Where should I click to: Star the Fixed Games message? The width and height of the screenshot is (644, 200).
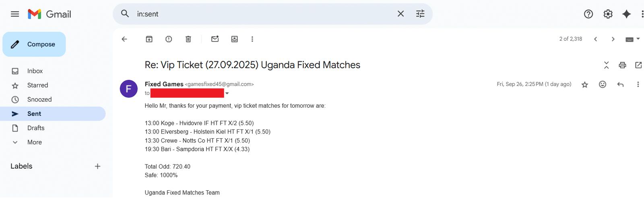click(585, 84)
